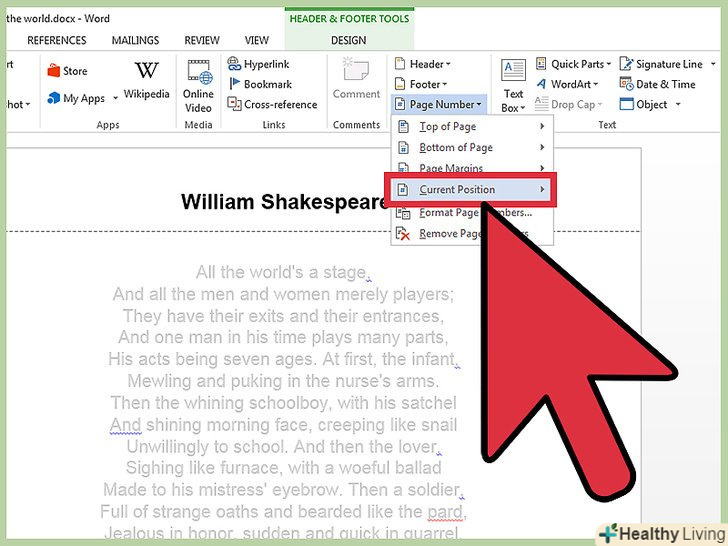The image size is (728, 546).
Task: Click the WordArt icon
Action: (x=541, y=84)
